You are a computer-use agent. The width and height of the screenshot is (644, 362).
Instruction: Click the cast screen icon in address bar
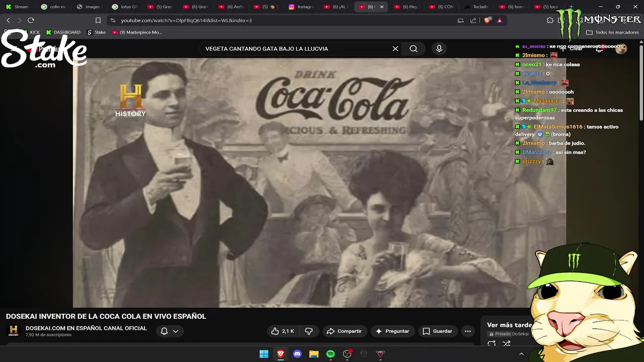[460, 21]
